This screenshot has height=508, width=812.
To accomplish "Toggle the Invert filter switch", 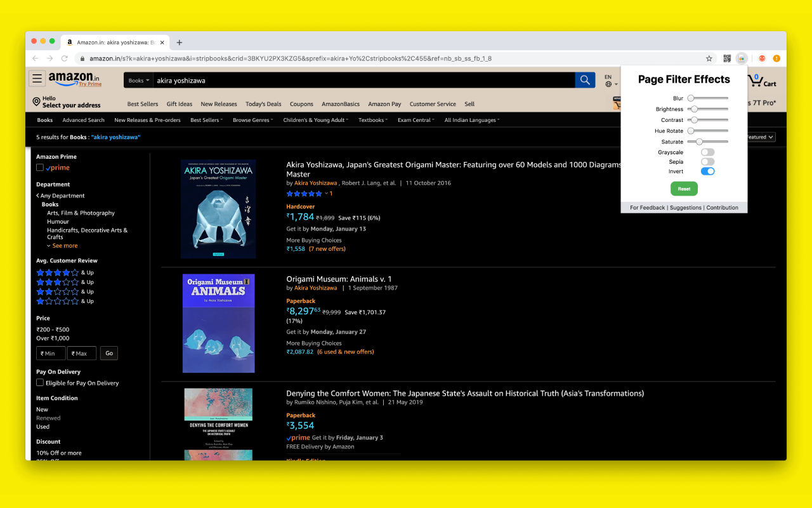I will pos(707,171).
